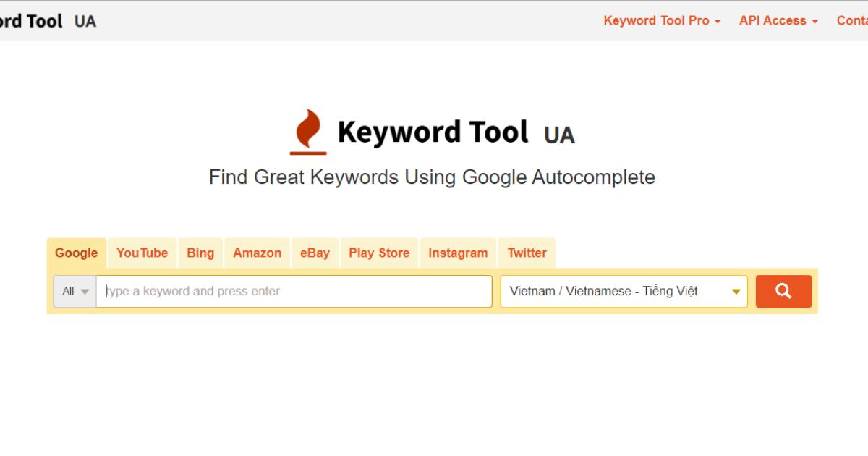Screen dimensions: 868x456
Task: Click the large Keyword Tool title
Action: pos(433,132)
